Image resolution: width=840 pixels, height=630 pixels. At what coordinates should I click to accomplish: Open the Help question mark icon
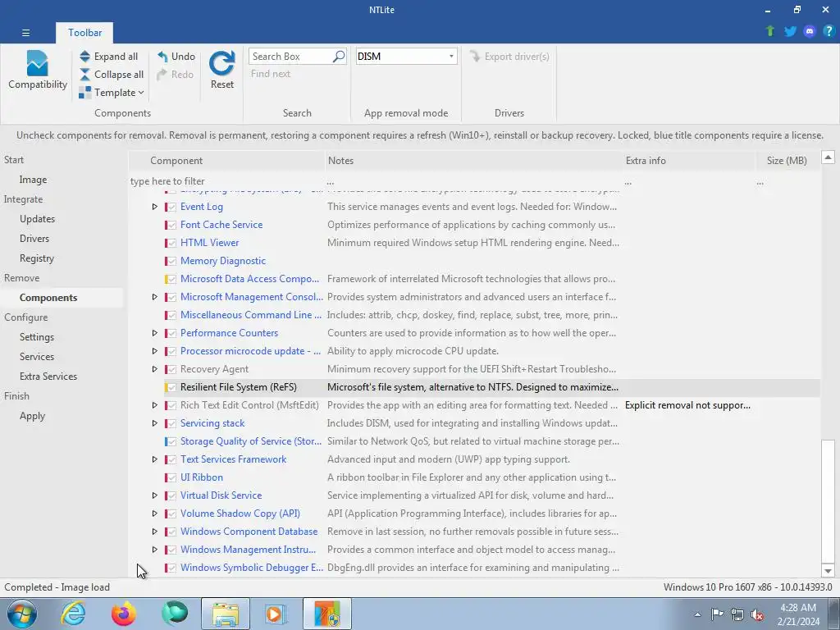tap(829, 31)
